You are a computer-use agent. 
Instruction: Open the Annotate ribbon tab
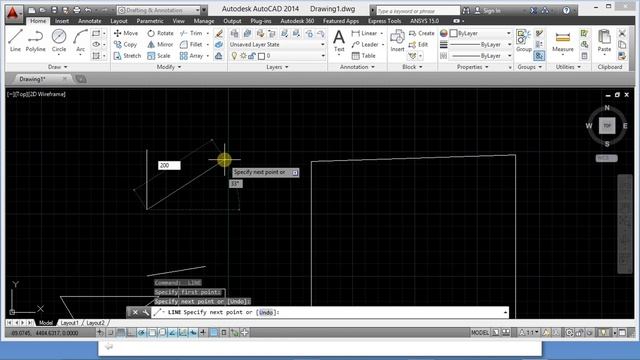[x=89, y=21]
